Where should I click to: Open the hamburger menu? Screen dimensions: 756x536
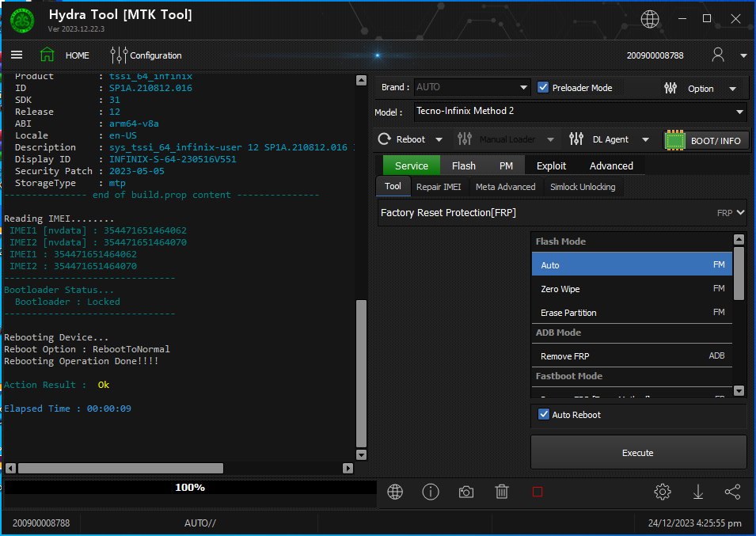[17, 55]
